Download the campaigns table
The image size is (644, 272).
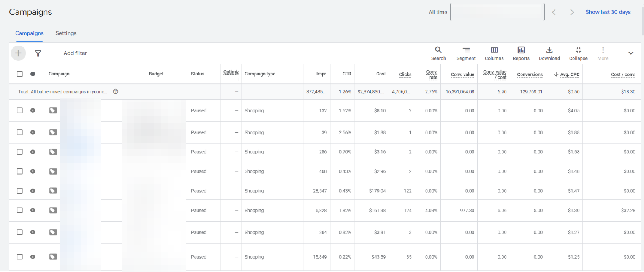point(549,53)
